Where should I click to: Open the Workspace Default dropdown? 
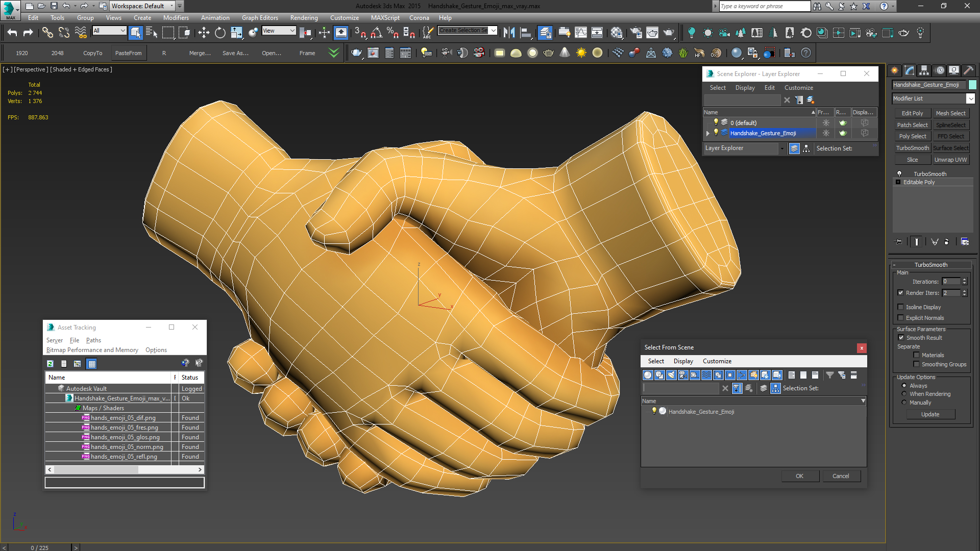(x=142, y=6)
